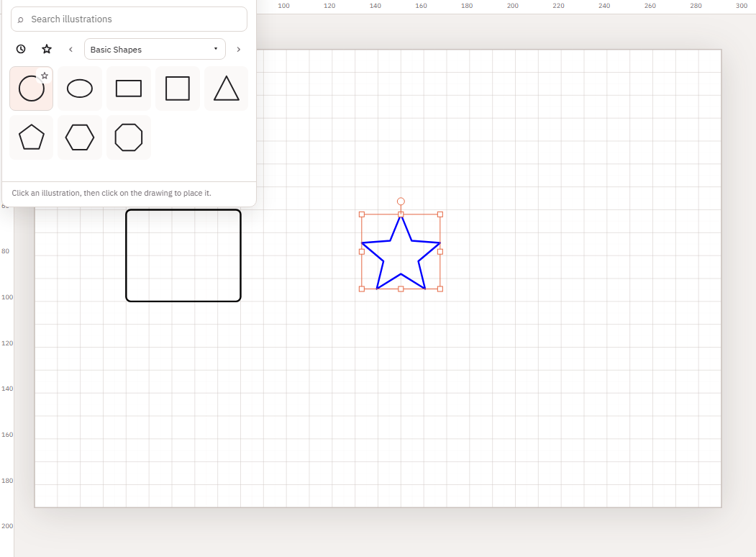
Task: Click the star's top-left resize handle
Action: click(x=362, y=214)
